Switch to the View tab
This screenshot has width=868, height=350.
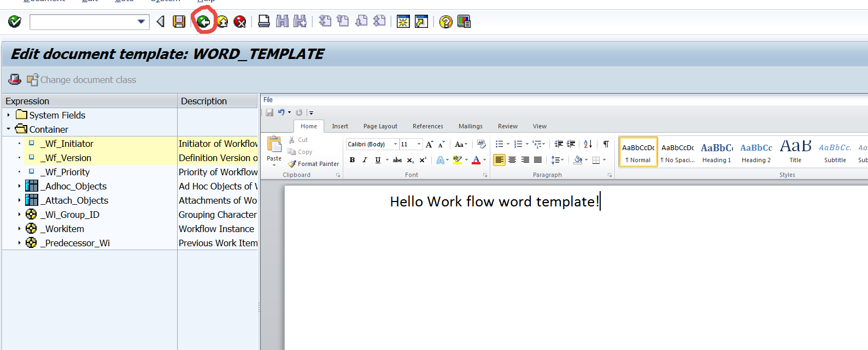pyautogui.click(x=540, y=126)
